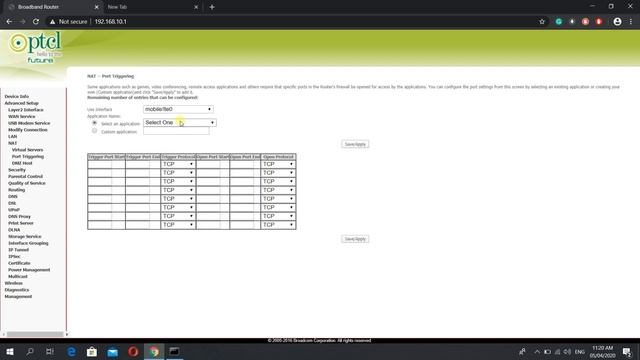Open the notification center icon
Viewport: 640px width, 360px height.
tap(627, 351)
